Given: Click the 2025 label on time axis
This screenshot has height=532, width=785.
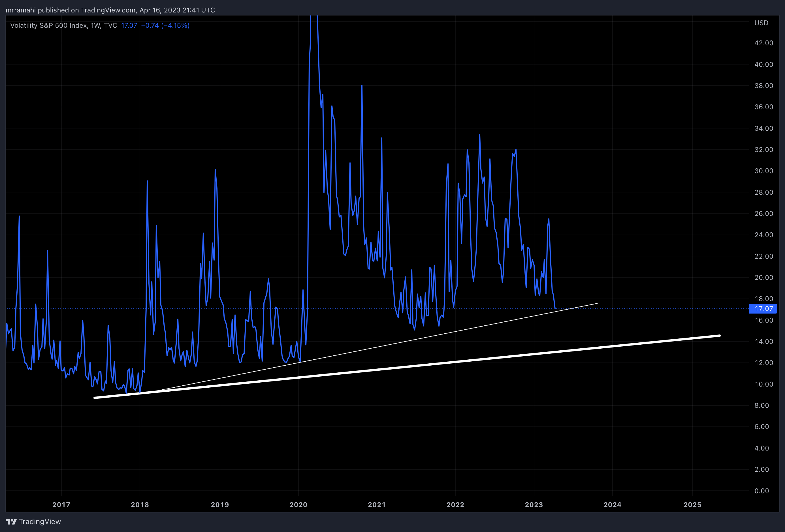Looking at the screenshot, I should (x=692, y=505).
